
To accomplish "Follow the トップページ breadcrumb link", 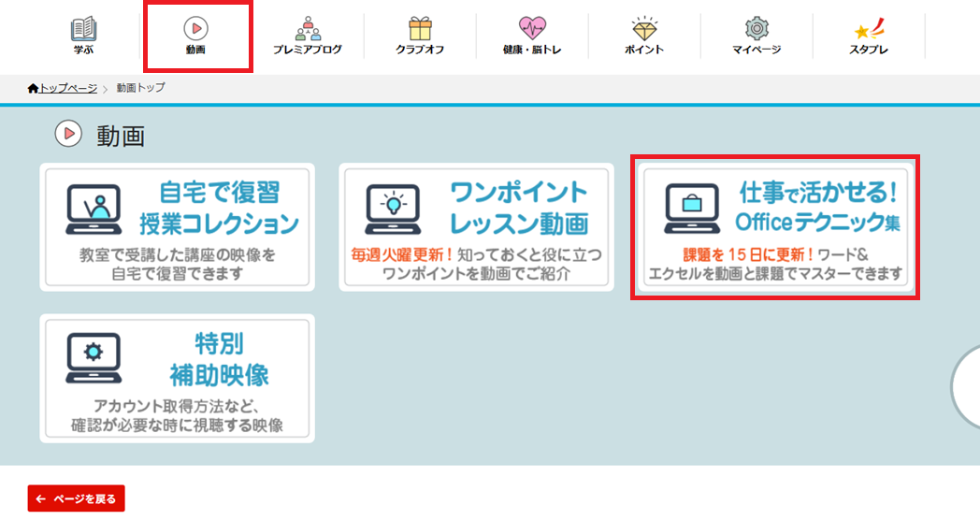I will (68, 88).
